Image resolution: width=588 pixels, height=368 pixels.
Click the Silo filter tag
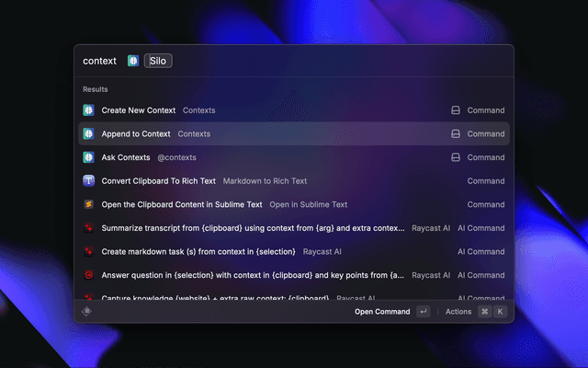158,61
